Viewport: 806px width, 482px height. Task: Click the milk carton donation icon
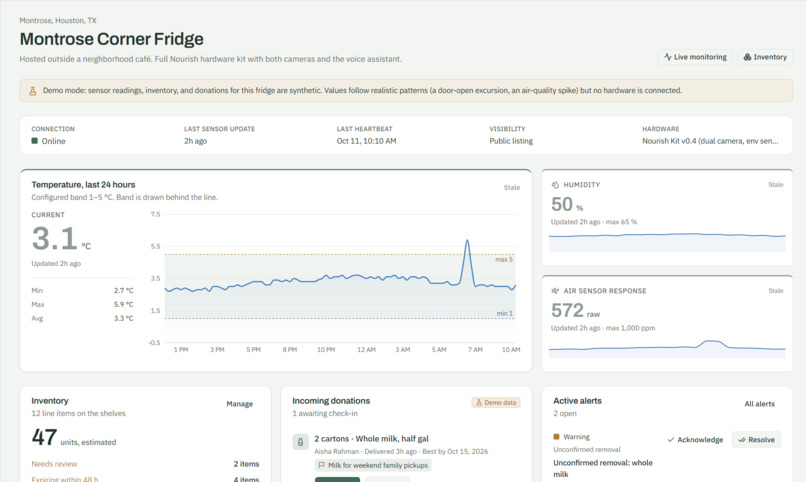click(300, 441)
